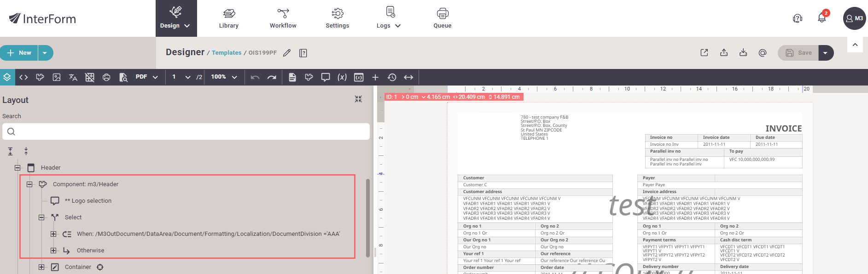The image size is (868, 274).
Task: Click the notification bell icon
Action: click(821, 18)
